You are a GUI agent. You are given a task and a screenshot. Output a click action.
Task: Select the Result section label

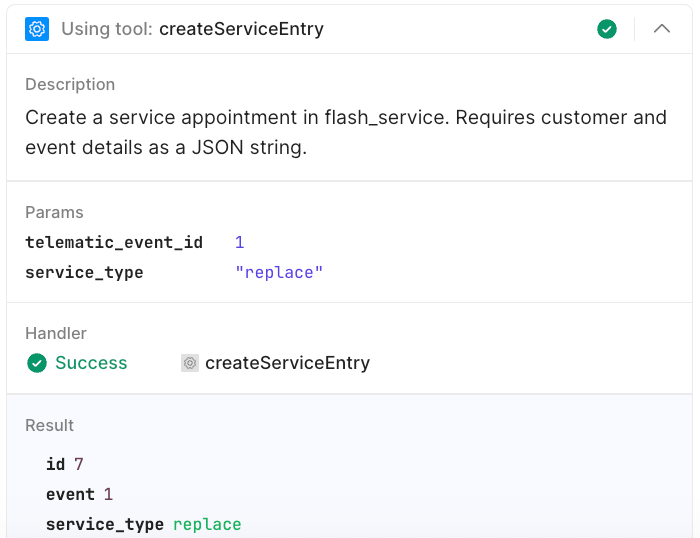tap(50, 425)
